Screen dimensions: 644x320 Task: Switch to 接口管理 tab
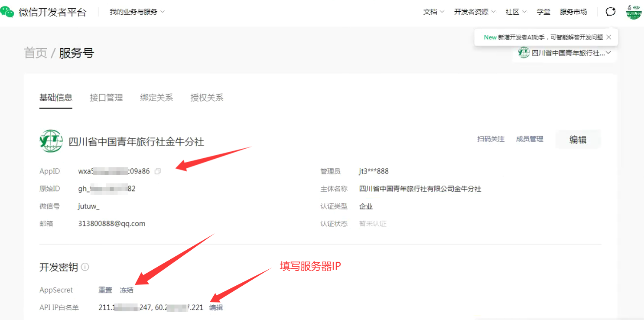[106, 98]
